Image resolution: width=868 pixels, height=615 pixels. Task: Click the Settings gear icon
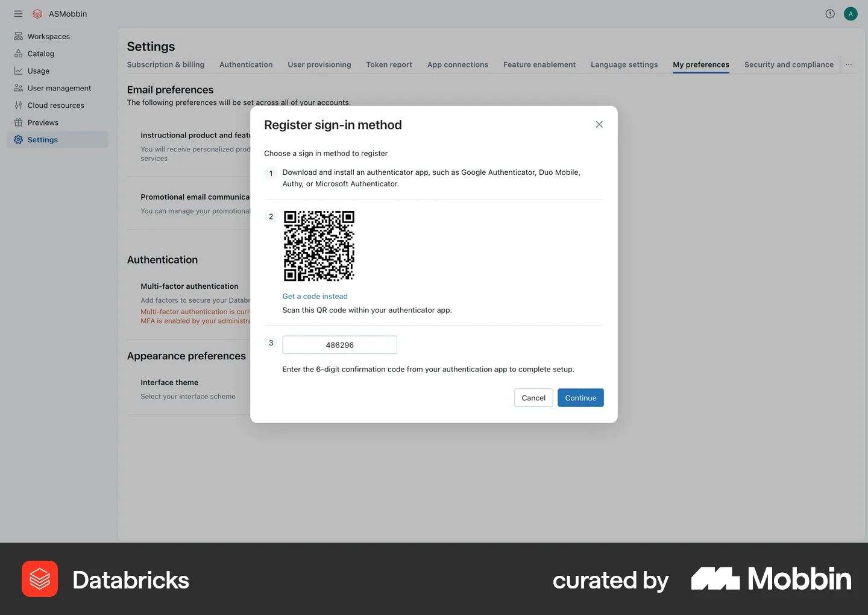click(19, 140)
